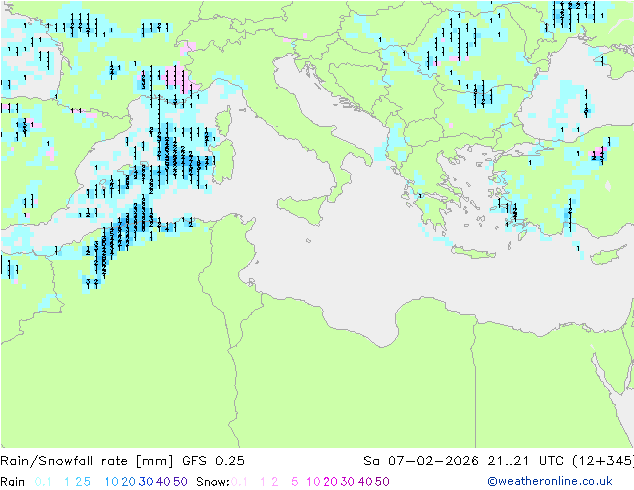
Task: Open the ©weatheronline.co.uk link
Action: [x=550, y=482]
